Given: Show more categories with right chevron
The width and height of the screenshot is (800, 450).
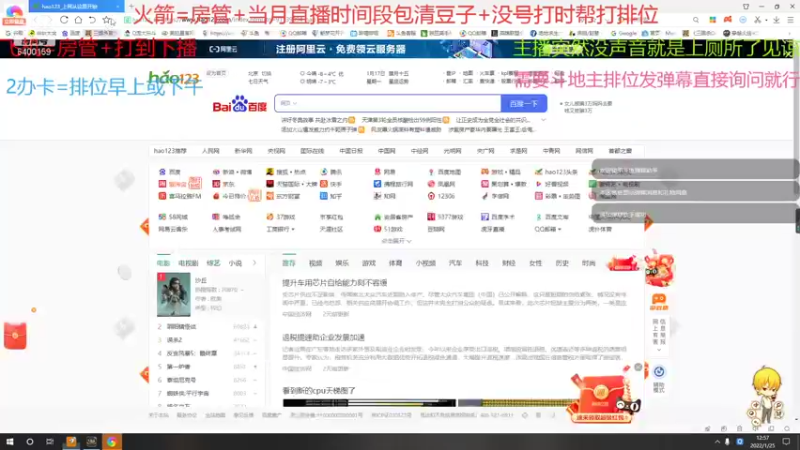Looking at the screenshot, I should (255, 263).
